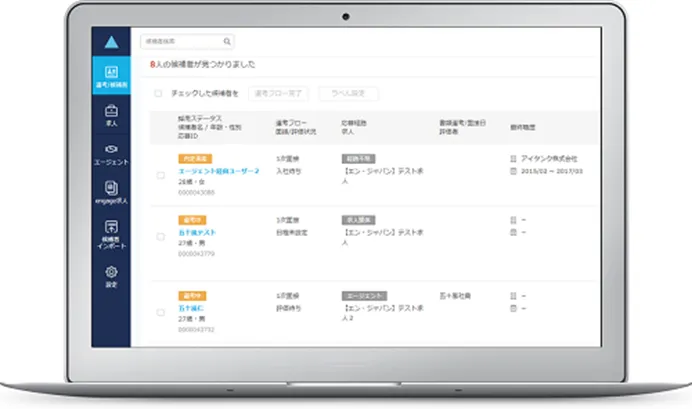
Task: Go to エージェント handshake icon in sidebar
Action: 110,154
